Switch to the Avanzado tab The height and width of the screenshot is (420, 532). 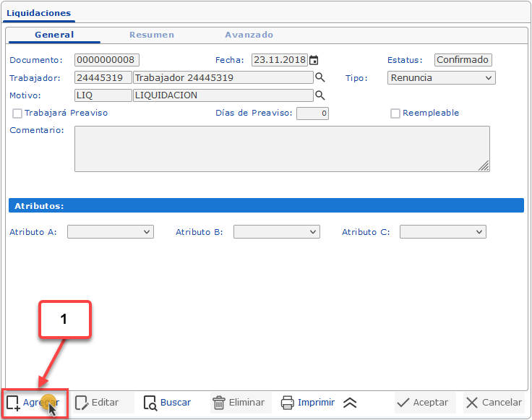pyautogui.click(x=249, y=35)
